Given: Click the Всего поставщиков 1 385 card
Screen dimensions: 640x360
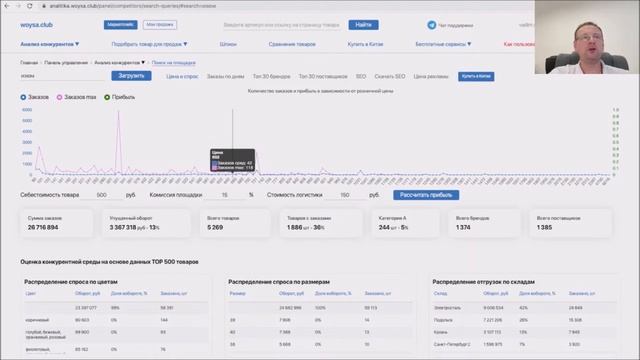Looking at the screenshot, I should [x=570, y=223].
